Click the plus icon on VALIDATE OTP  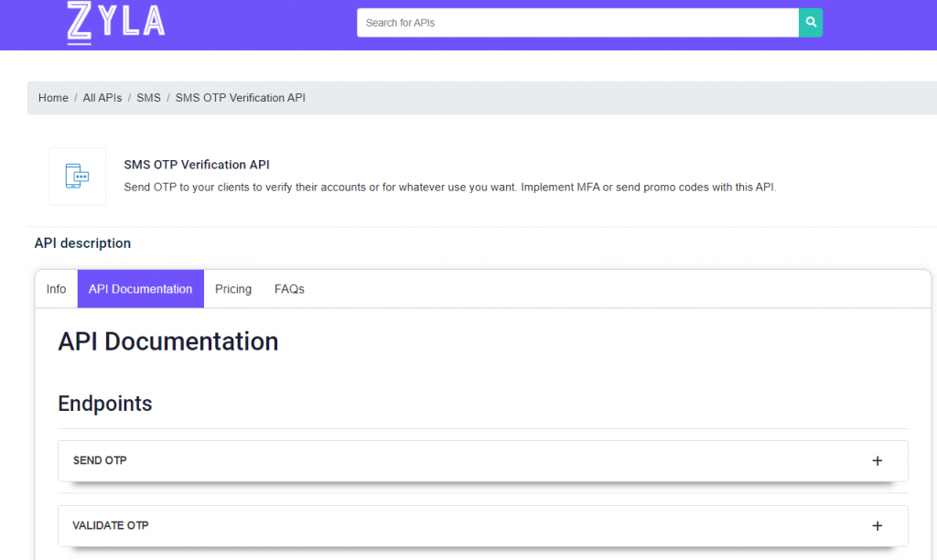pyautogui.click(x=878, y=526)
